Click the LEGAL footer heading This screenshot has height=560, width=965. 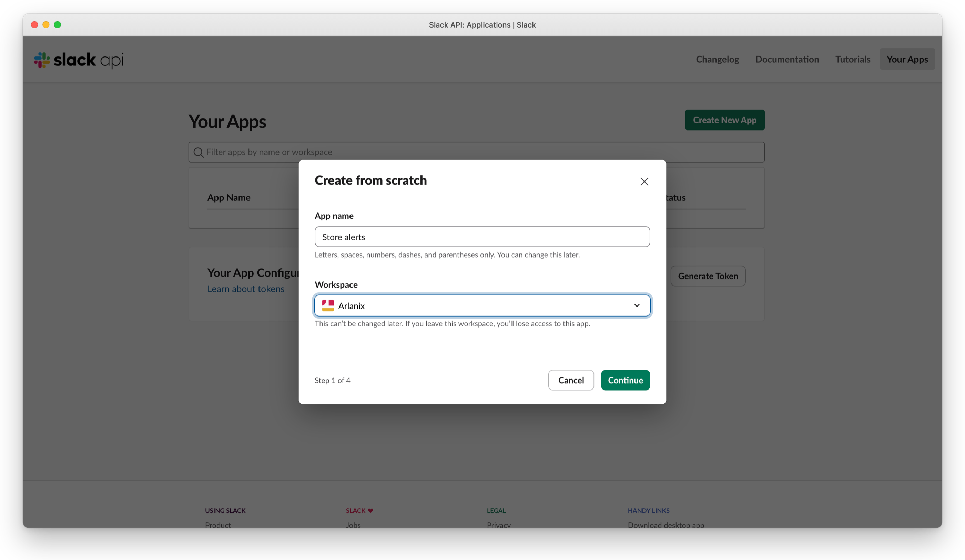pyautogui.click(x=496, y=511)
